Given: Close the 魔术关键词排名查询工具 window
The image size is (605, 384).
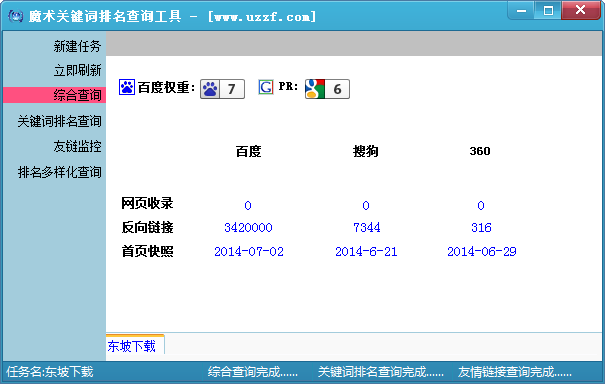Looking at the screenshot, I should (x=581, y=10).
